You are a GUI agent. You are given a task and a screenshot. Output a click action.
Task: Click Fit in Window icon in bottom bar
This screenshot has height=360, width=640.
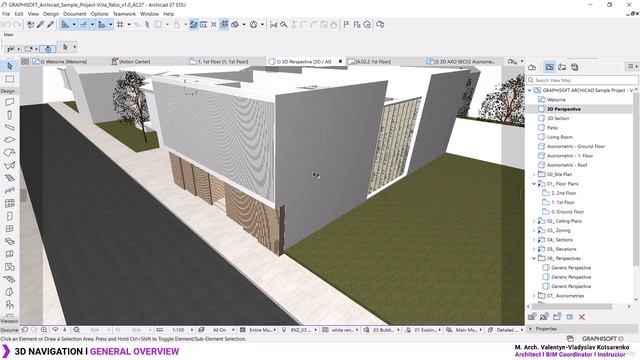pyautogui.click(x=76, y=330)
